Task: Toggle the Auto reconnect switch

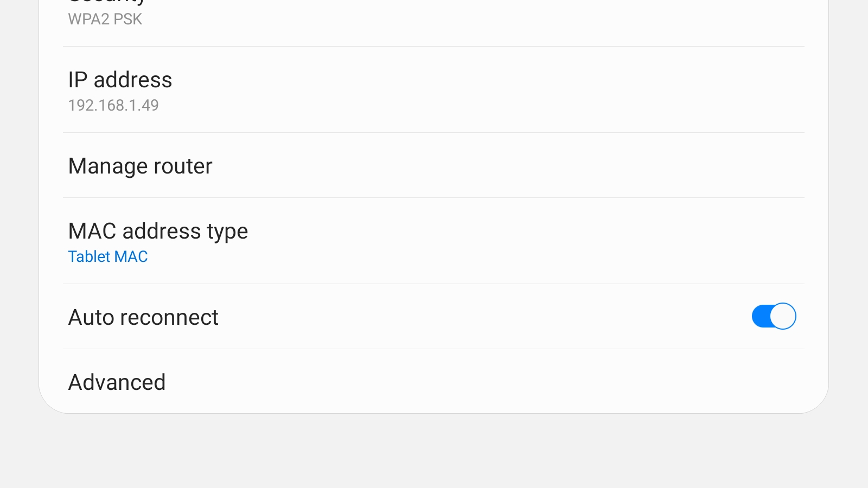Action: 774,316
